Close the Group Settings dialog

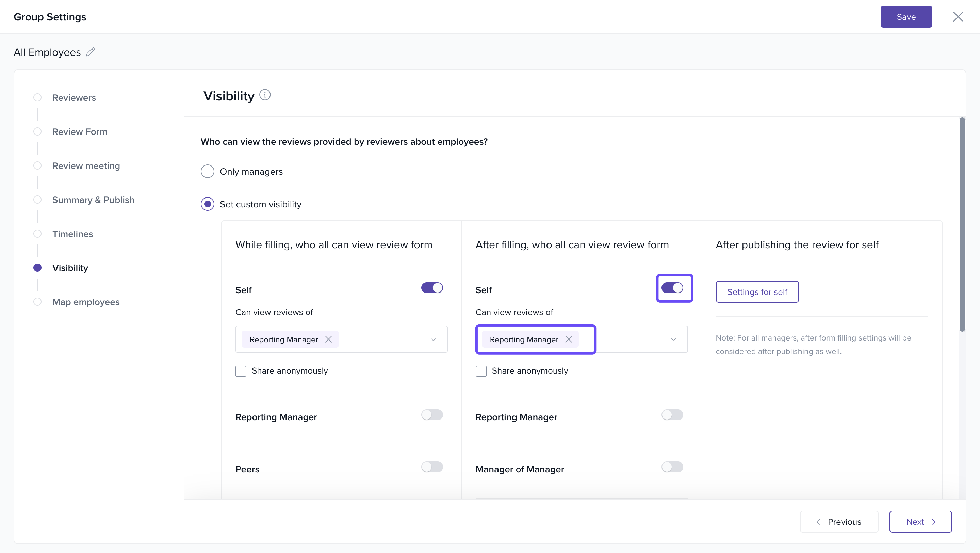[958, 17]
